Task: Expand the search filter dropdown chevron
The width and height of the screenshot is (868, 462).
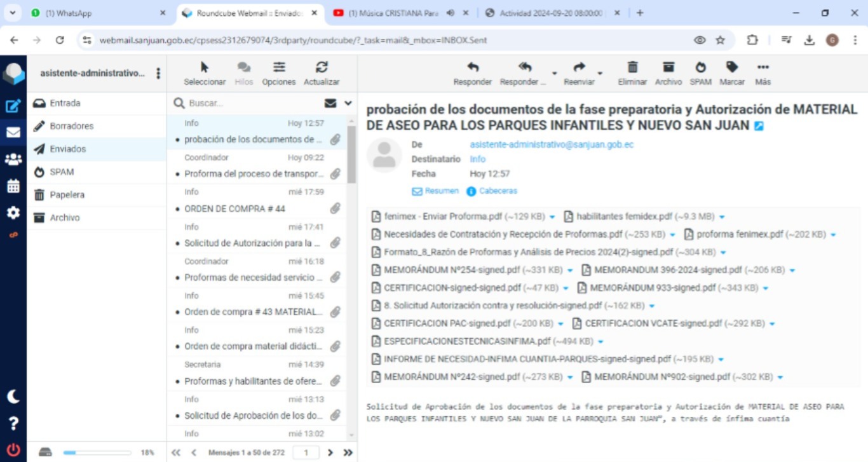Action: (x=348, y=103)
